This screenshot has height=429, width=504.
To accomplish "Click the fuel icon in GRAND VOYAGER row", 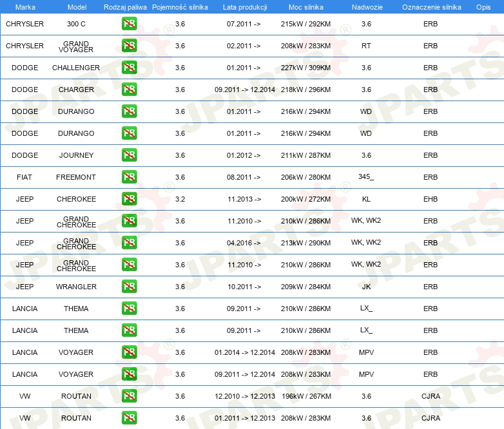I will (x=129, y=46).
